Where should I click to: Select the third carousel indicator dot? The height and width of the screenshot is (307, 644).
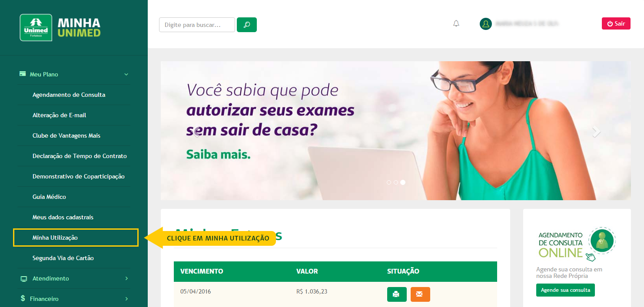pyautogui.click(x=403, y=182)
